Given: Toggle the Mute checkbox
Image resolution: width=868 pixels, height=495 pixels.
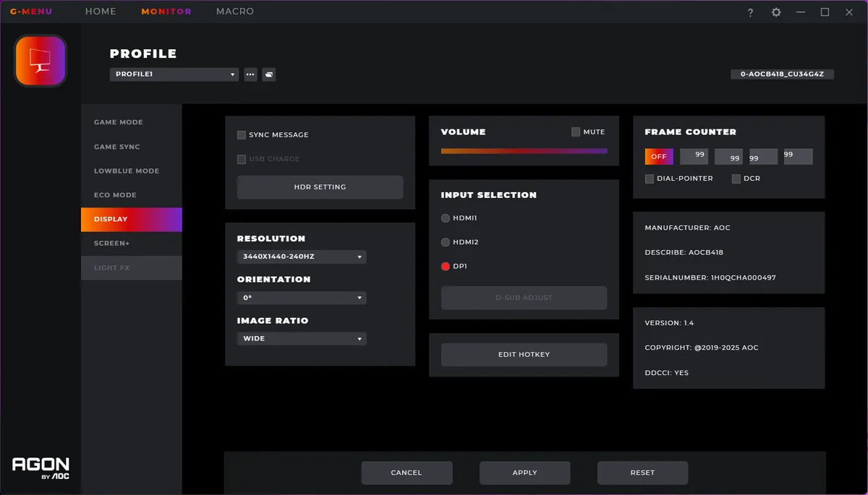Looking at the screenshot, I should (576, 132).
